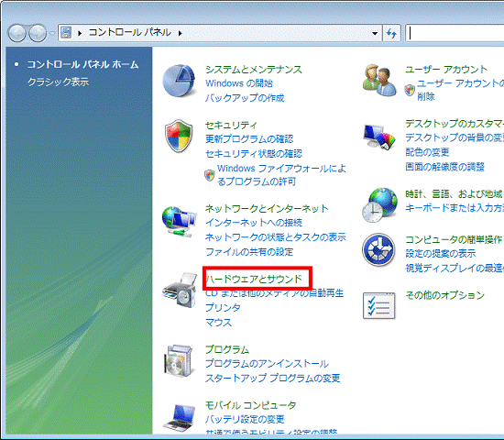Open プログラムのアンインストール link
Image resolution: width=504 pixels, height=440 pixels.
[267, 363]
